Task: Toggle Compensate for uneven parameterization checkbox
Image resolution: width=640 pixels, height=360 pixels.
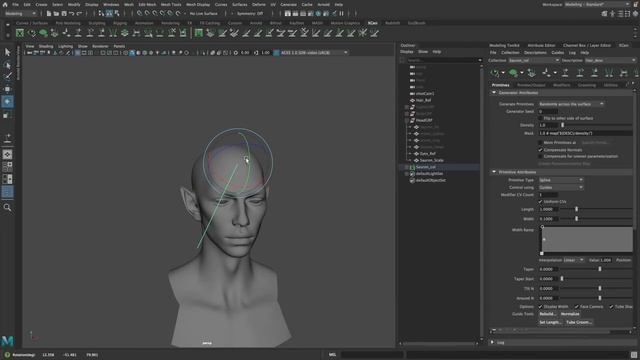Action: [x=540, y=156]
